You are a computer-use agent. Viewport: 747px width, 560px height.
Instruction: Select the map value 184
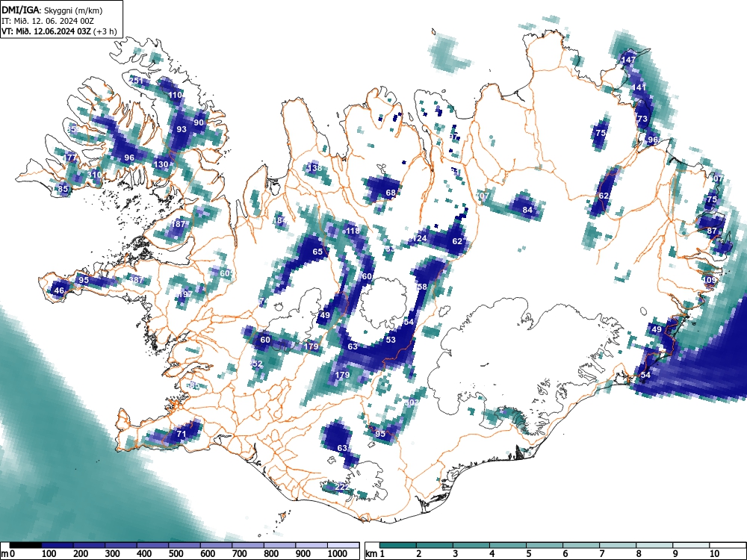(280, 220)
